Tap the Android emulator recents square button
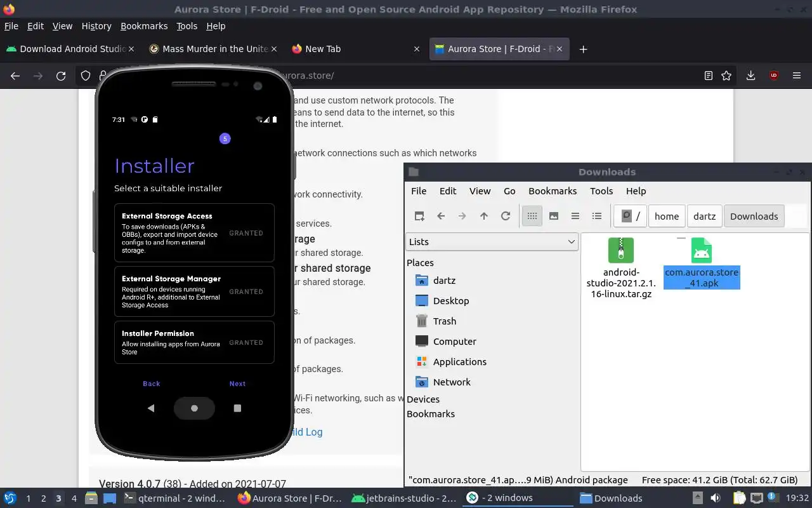 [237, 408]
